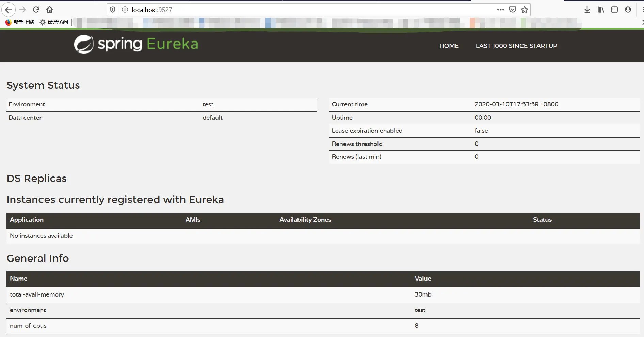Click the Application column header
This screenshot has width=644, height=337.
(27, 220)
